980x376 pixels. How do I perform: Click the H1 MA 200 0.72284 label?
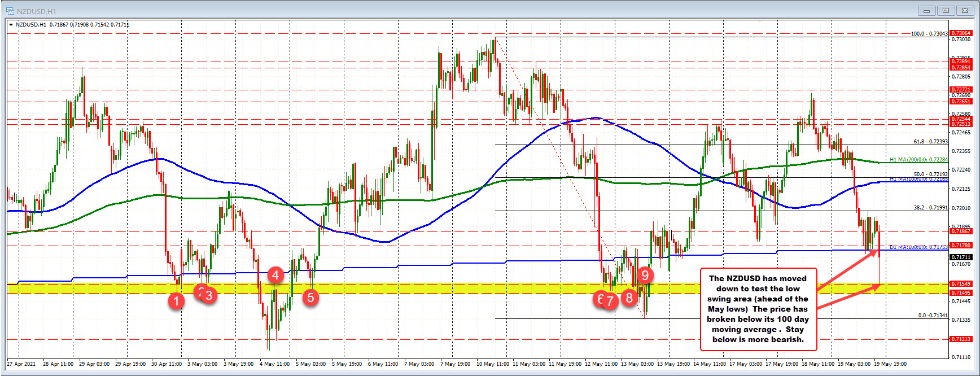918,160
